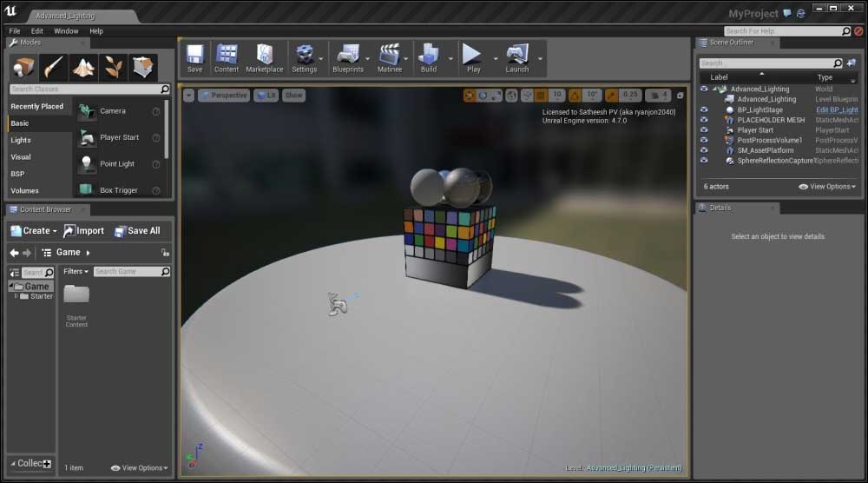Select the rotate transform gizmo icon
Screen dimensions: 868x483
point(483,96)
